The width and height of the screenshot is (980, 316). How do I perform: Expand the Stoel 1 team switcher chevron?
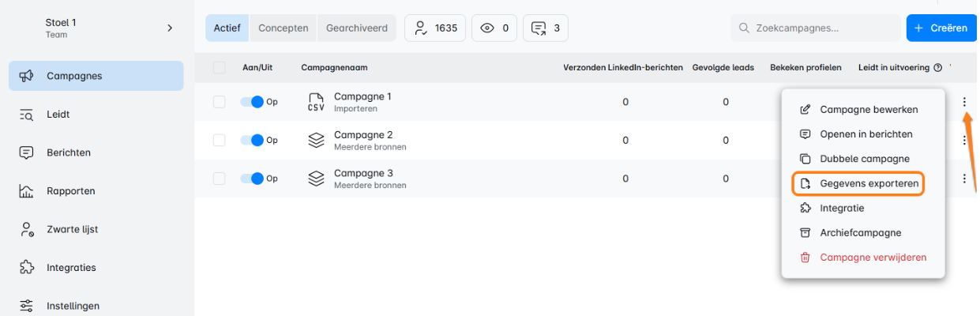coord(170,28)
